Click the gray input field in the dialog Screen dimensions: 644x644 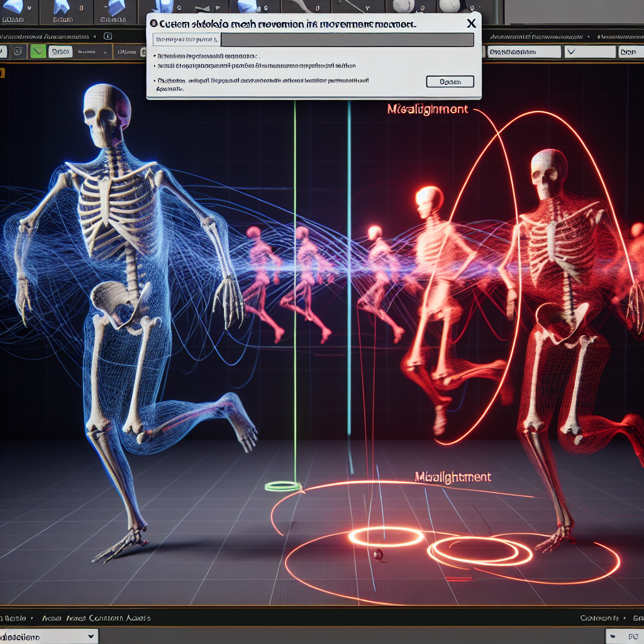point(347,40)
